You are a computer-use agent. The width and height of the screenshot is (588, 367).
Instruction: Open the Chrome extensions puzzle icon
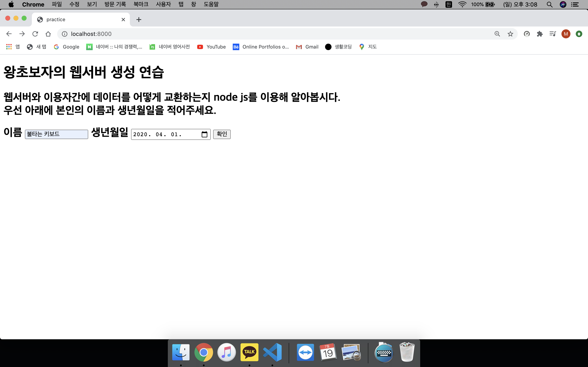pos(540,34)
